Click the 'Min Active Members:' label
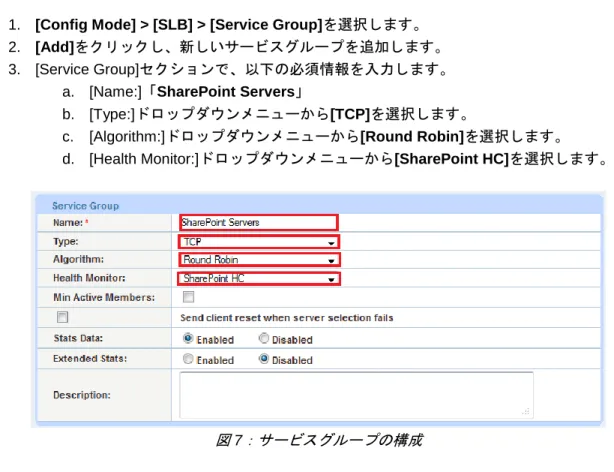614x472 pixels. click(104, 297)
